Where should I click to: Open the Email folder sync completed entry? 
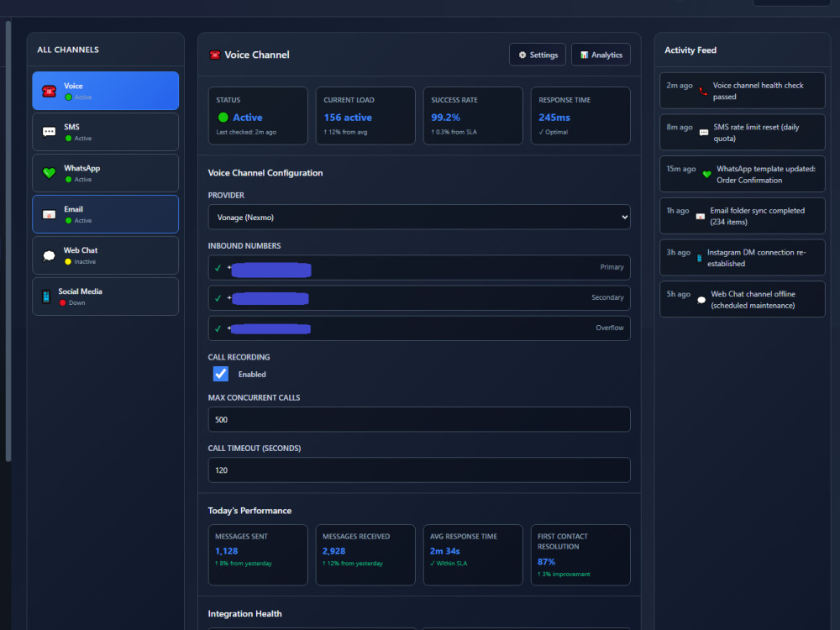(743, 216)
